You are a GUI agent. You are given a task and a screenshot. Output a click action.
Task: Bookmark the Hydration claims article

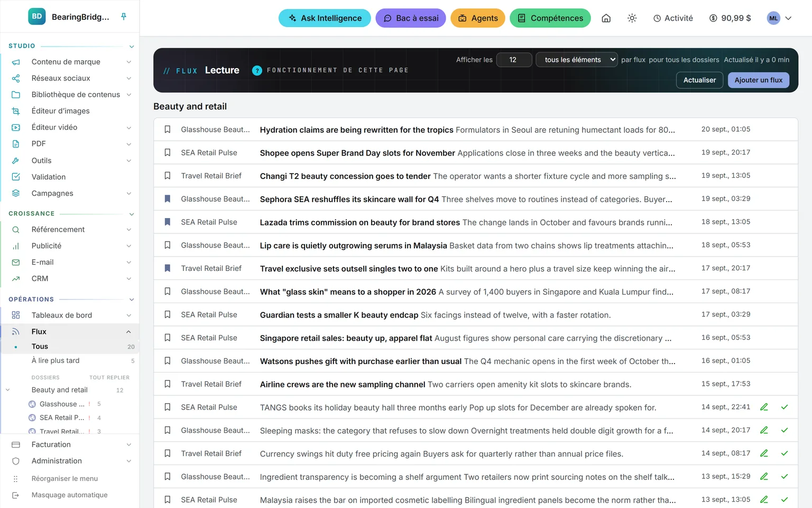pyautogui.click(x=168, y=129)
